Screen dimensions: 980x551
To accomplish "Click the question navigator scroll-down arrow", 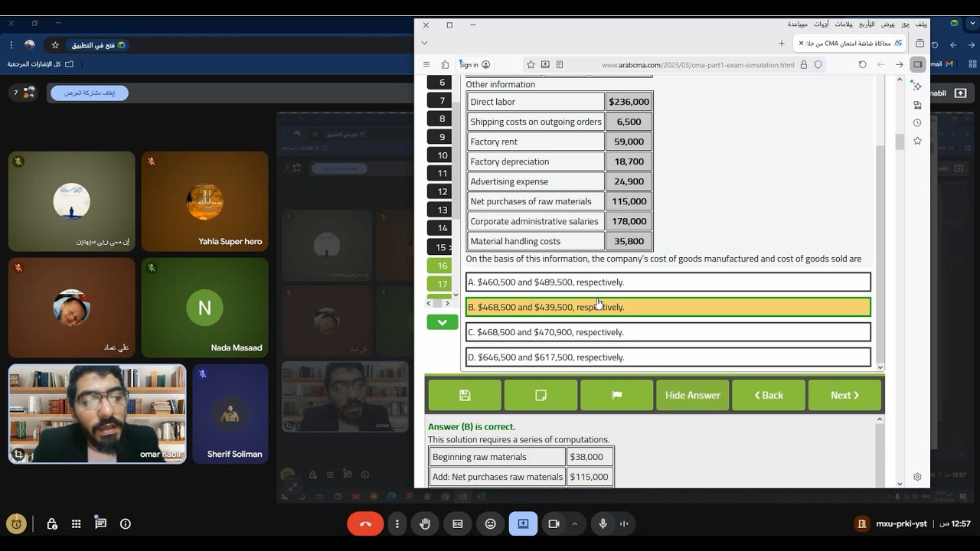I will pyautogui.click(x=456, y=295).
